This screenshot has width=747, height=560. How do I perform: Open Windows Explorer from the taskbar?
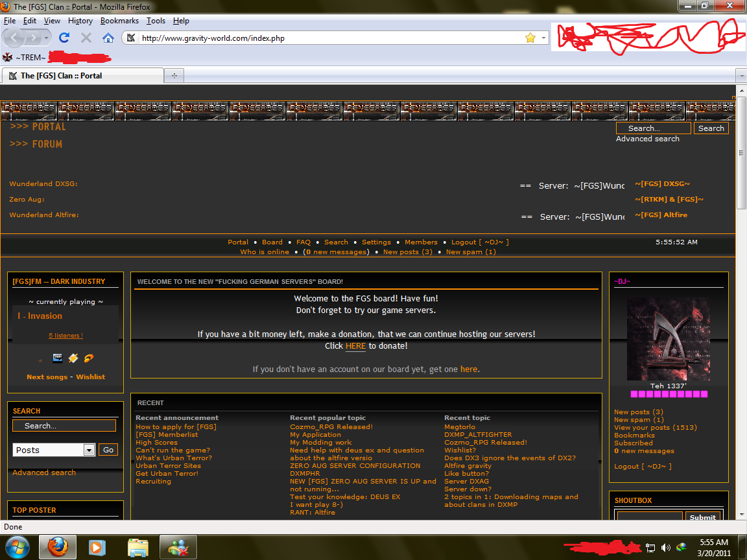[138, 547]
